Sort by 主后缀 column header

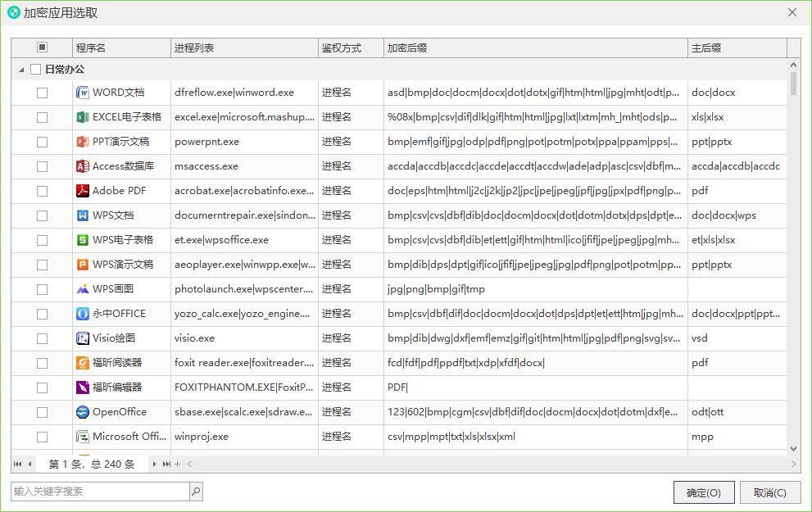[x=737, y=48]
